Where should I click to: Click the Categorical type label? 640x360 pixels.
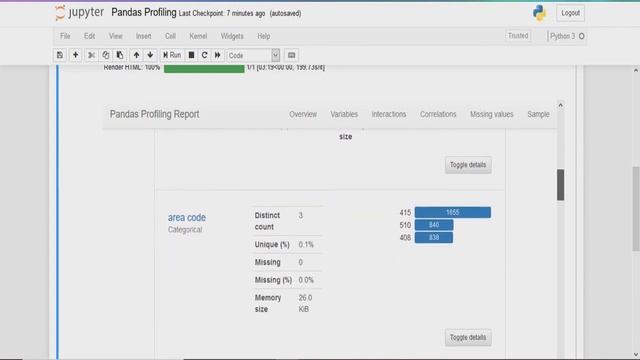185,230
